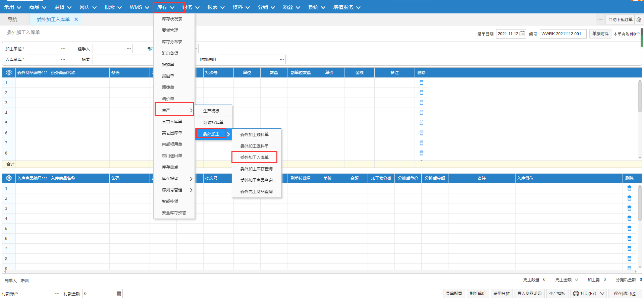Viewport: 644px width, 302px height.
Task: Browse 付款账户 selector ellipsis
Action: click(x=57, y=294)
